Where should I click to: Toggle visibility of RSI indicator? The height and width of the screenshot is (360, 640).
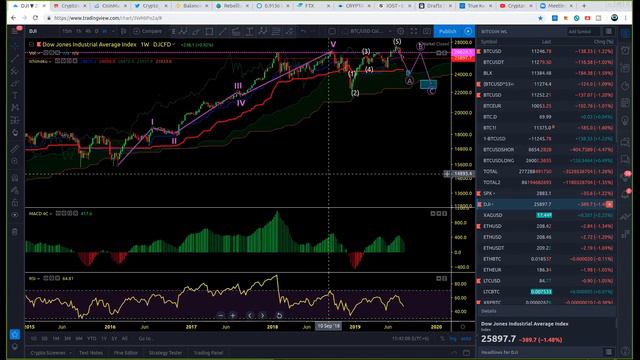click(x=46, y=278)
